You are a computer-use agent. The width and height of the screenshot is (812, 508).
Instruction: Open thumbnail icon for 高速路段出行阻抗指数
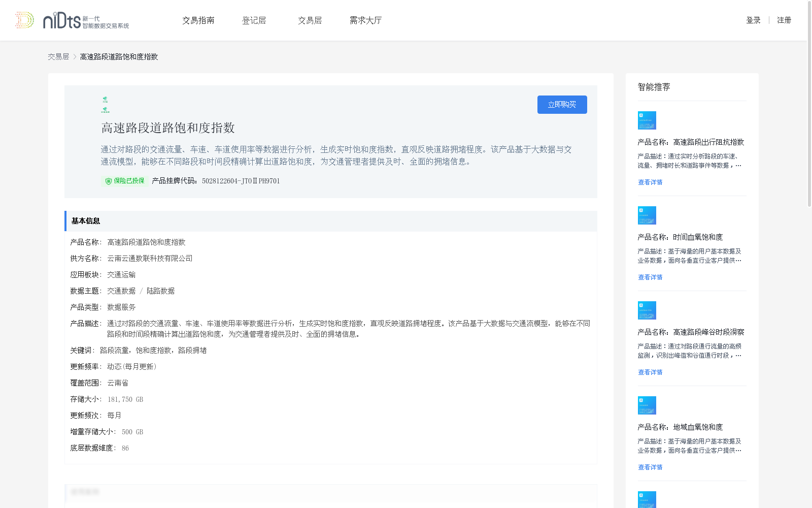647,120
